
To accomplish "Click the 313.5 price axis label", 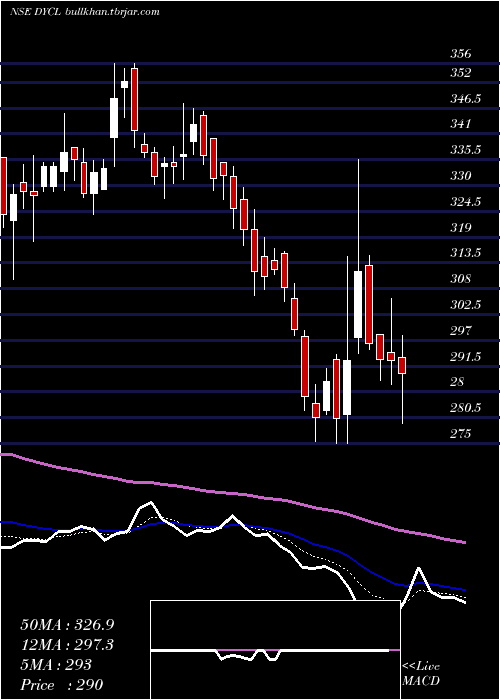I will tap(465, 253).
